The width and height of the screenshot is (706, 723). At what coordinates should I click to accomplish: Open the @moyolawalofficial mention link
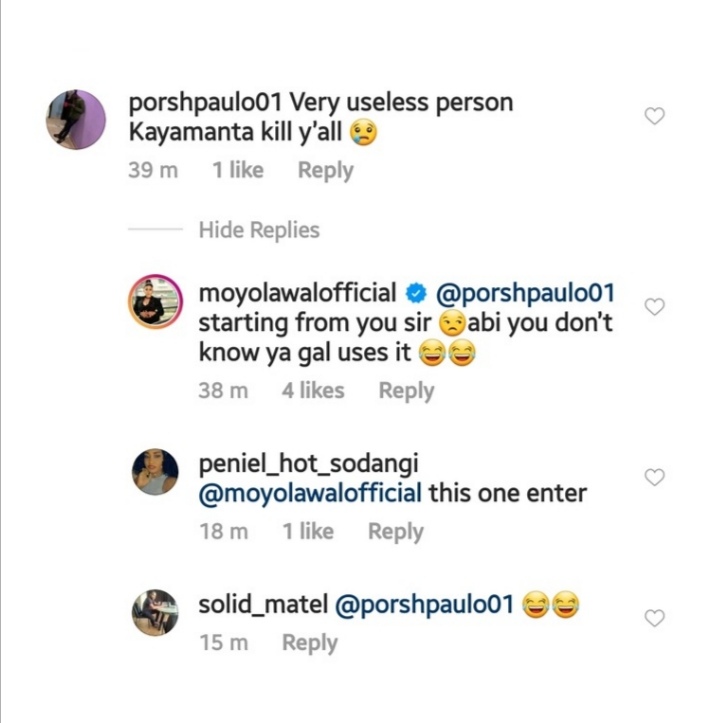(310, 493)
